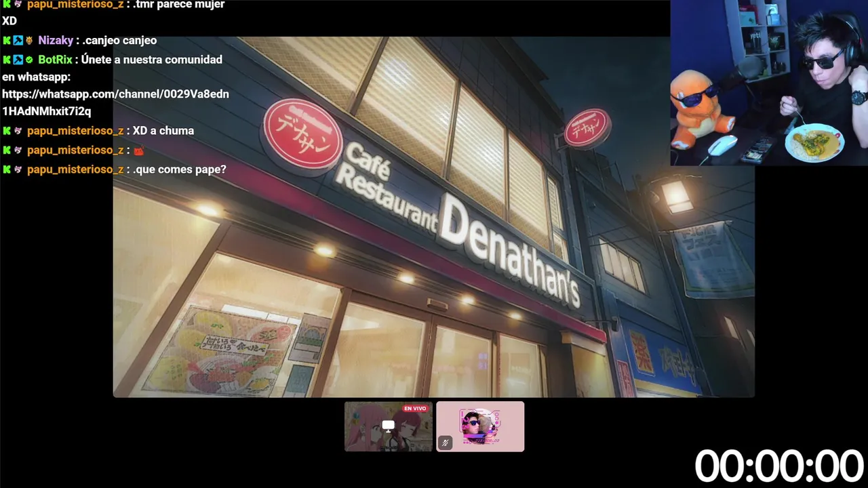Click the subscriber badge on the 'XD a chuma' message
Image resolution: width=868 pixels, height=488 pixels.
[x=18, y=131]
